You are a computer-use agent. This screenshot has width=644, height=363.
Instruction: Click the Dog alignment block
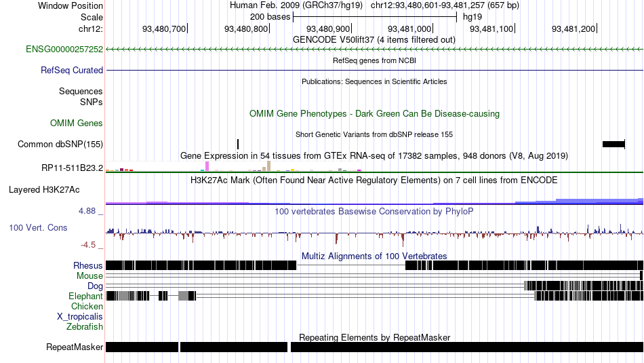click(x=584, y=286)
